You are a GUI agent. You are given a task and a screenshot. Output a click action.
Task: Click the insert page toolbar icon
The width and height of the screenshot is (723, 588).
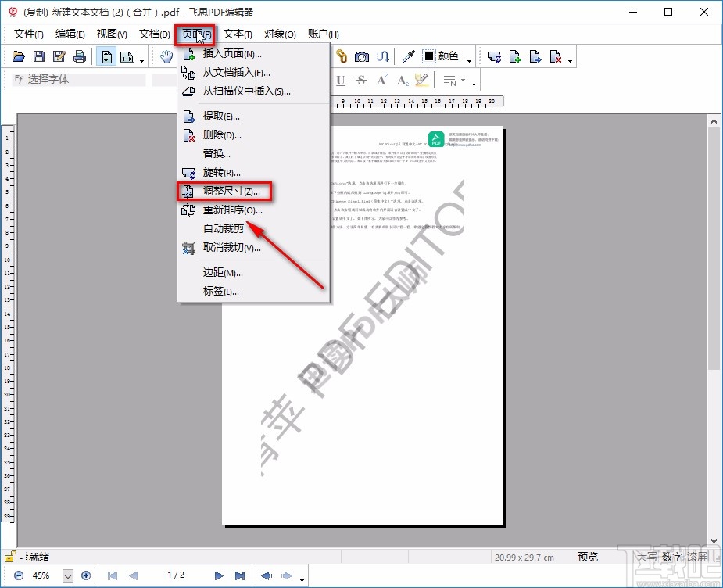tap(514, 57)
